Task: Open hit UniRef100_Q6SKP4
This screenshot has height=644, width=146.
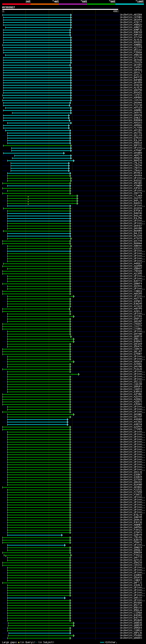Action: [x=131, y=20]
